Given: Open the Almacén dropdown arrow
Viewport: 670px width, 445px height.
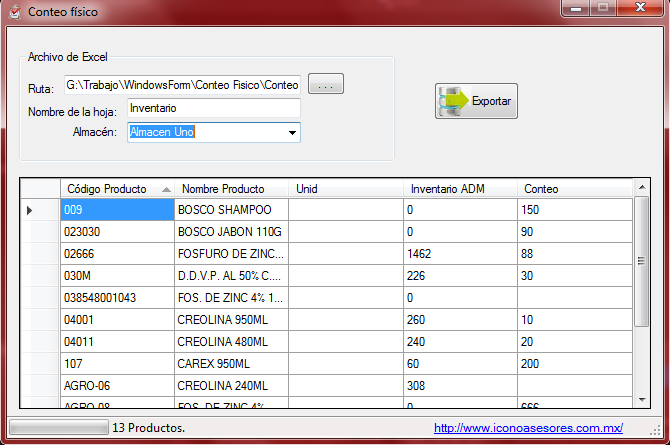Looking at the screenshot, I should click(292, 132).
